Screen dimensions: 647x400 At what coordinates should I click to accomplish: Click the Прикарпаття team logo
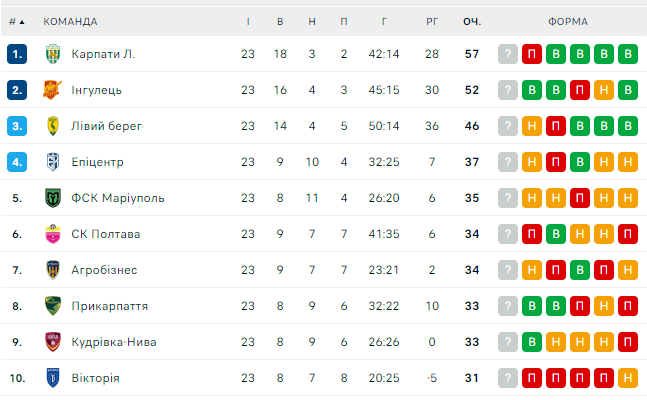tap(53, 306)
